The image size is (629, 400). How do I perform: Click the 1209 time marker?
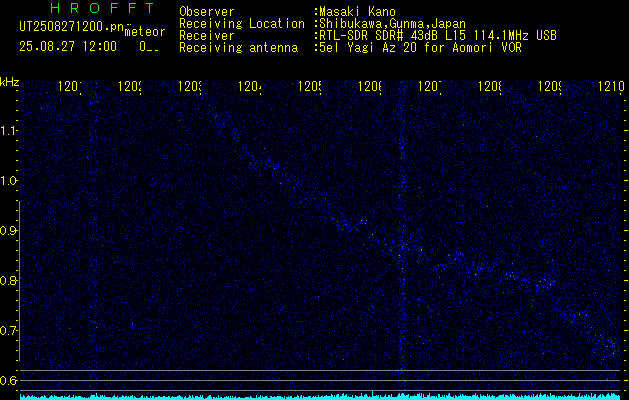click(550, 86)
